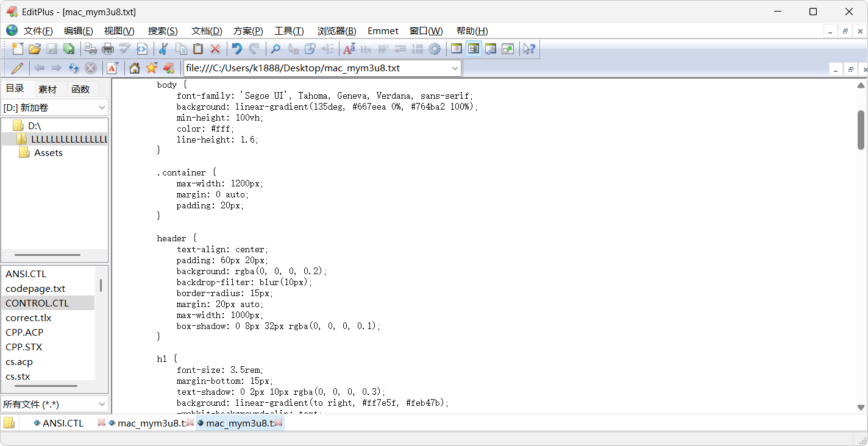Click the Find in Files icon
The image size is (868, 446).
point(310,49)
